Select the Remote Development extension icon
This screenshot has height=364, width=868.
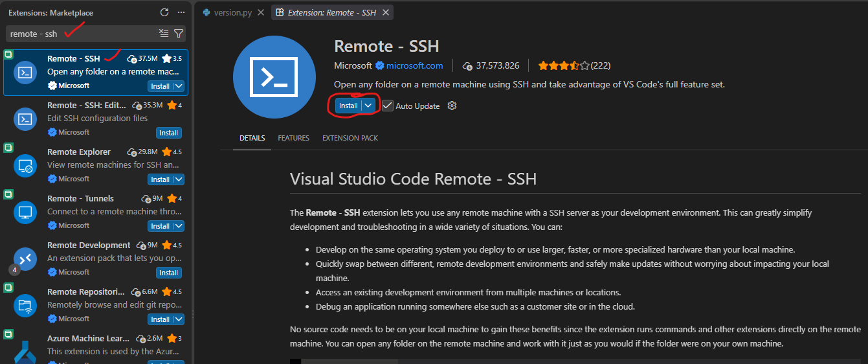click(x=25, y=258)
